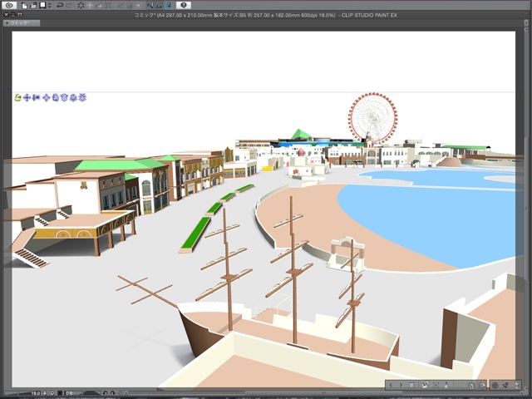Image resolution: width=532 pixels, height=399 pixels.
Task: Toggle snap to ruler
Action: point(150,6)
